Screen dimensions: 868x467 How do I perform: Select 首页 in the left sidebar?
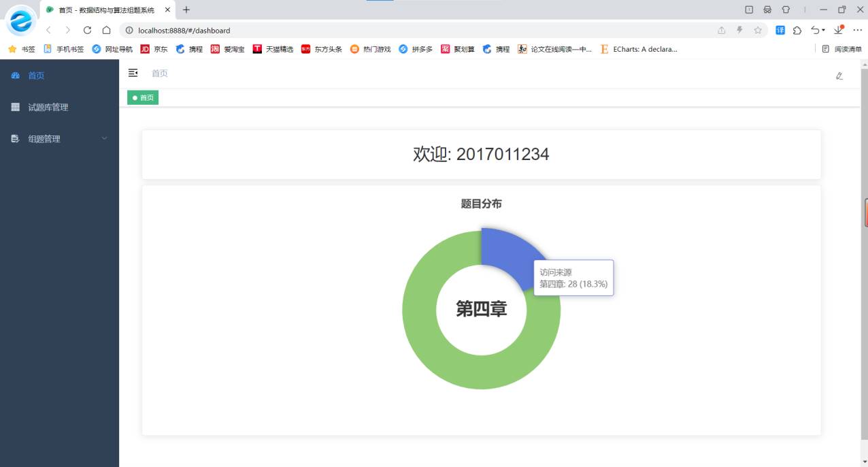pyautogui.click(x=35, y=76)
